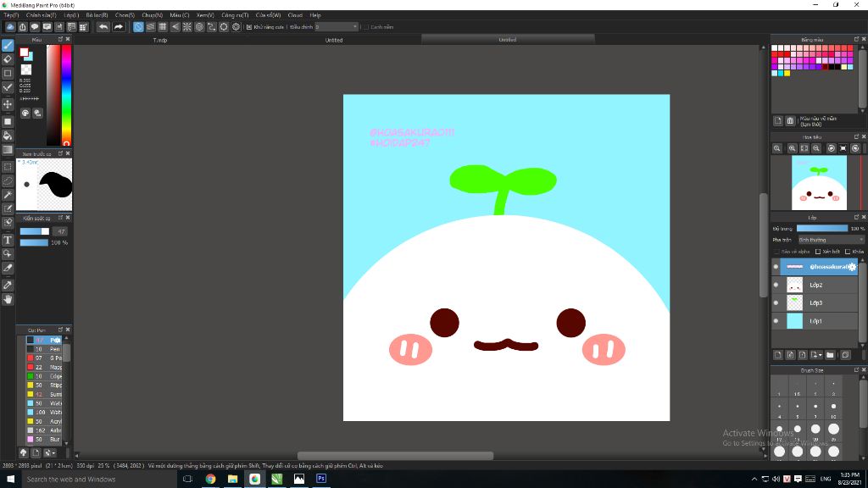Click the cloud save icon in toolbar

10,26
